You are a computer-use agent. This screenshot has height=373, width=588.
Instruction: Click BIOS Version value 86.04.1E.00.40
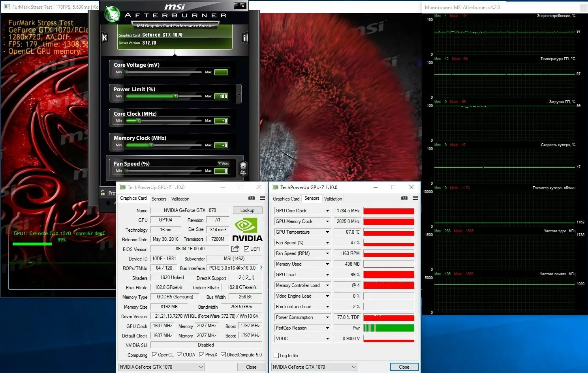click(190, 249)
